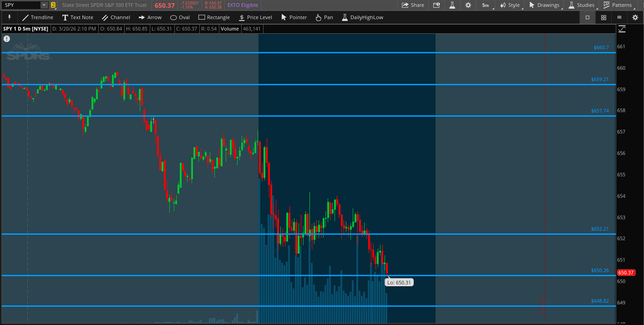The height and width of the screenshot is (325, 644).
Task: Toggle the linked symbol group badge
Action: 53,5
